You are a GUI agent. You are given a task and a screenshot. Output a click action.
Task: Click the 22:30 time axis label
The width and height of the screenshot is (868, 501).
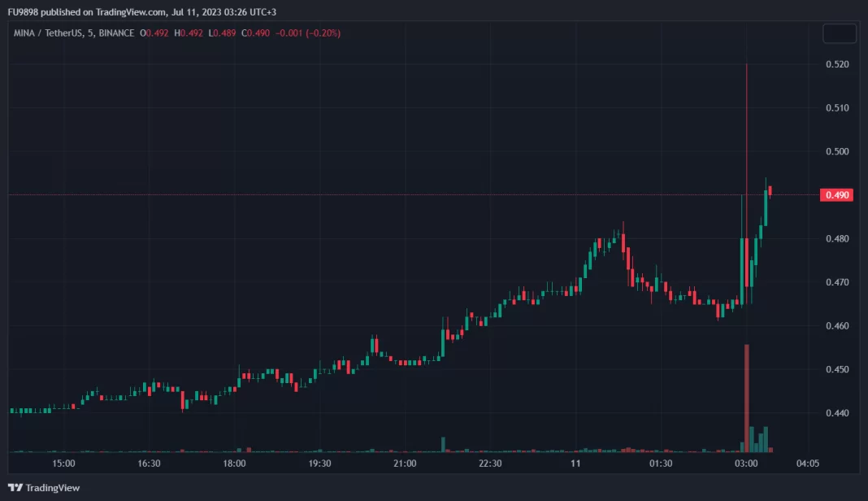click(x=490, y=464)
